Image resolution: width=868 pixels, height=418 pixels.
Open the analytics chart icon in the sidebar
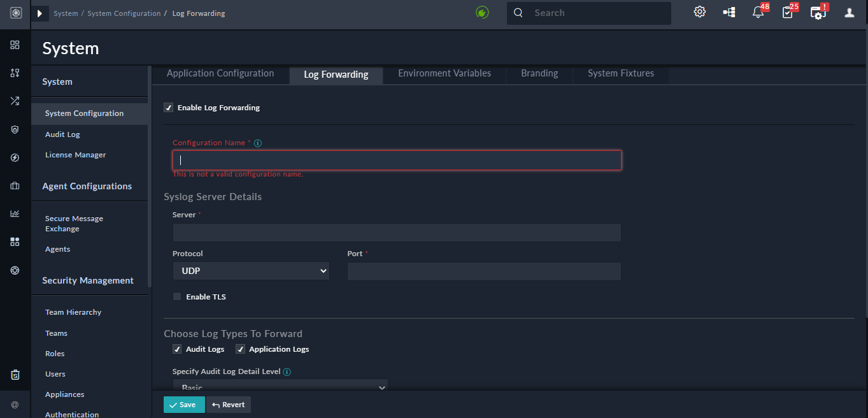(x=15, y=213)
